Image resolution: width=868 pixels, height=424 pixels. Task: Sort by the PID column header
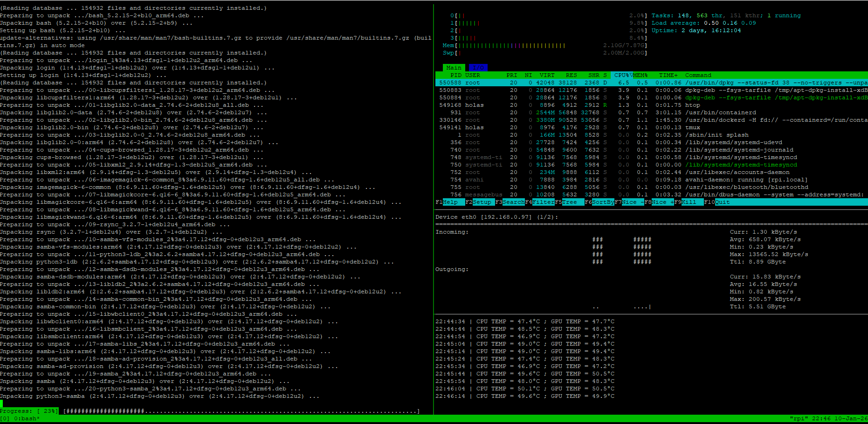coord(455,75)
